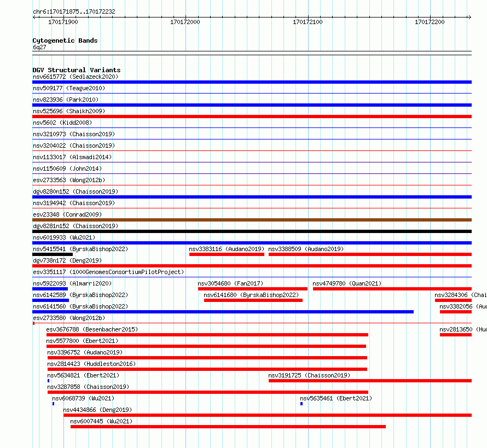Screen dimensions: 487x448
Task: Click the 170171900 ruler position label
Action: [x=63, y=22]
